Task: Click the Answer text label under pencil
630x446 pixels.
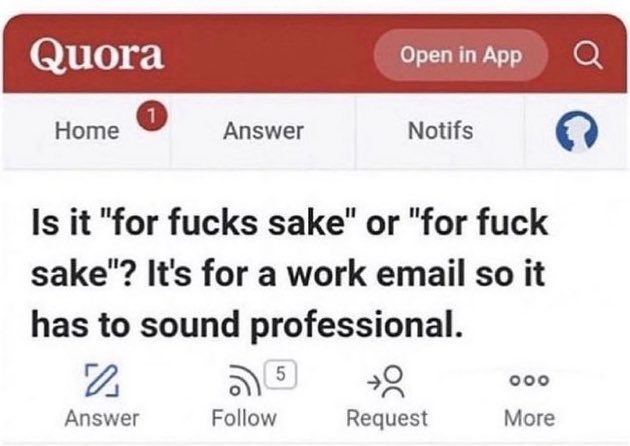Action: click(103, 418)
